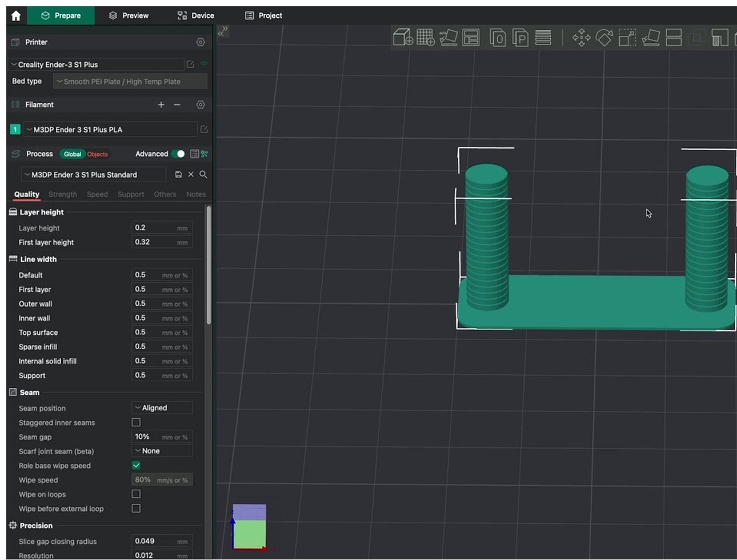The width and height of the screenshot is (737, 560).
Task: Edit the Creality Ender-3 S1 Plus preset
Action: click(x=190, y=65)
